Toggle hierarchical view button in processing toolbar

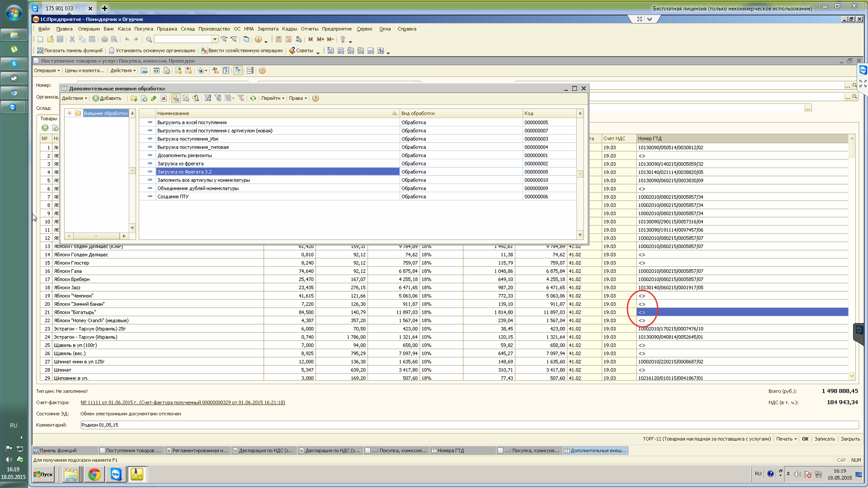175,98
